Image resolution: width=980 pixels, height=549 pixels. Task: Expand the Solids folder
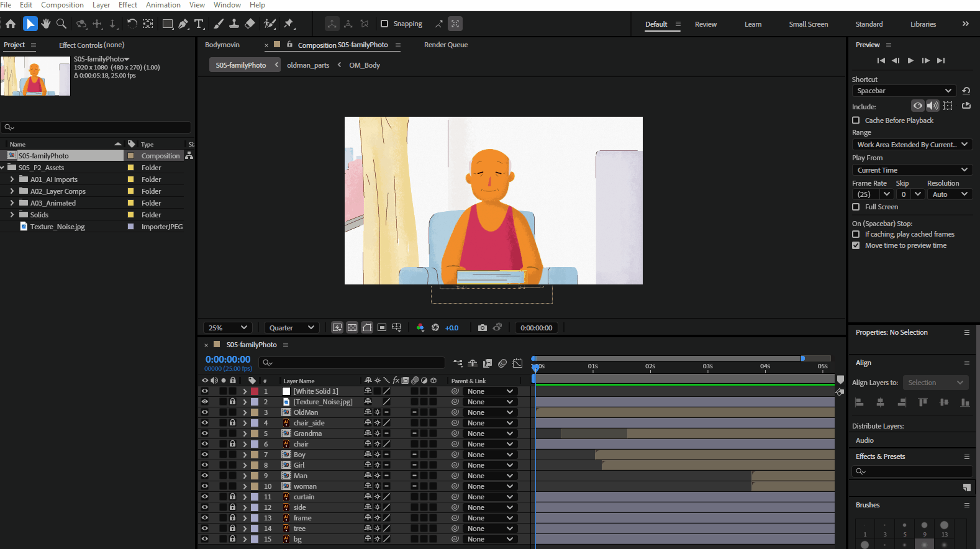click(x=12, y=215)
